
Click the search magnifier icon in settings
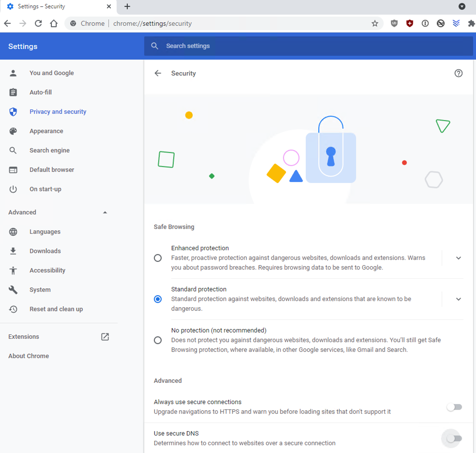coord(155,46)
